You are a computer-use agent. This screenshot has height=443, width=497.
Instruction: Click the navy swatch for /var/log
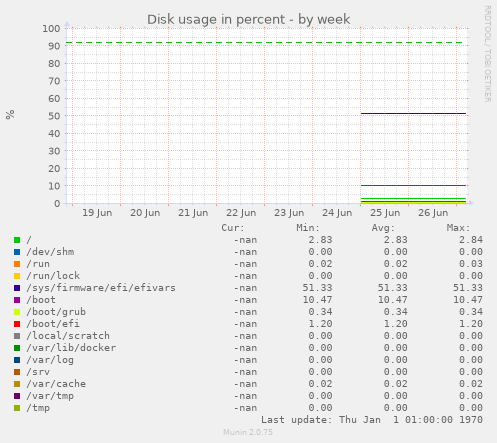pyautogui.click(x=17, y=360)
